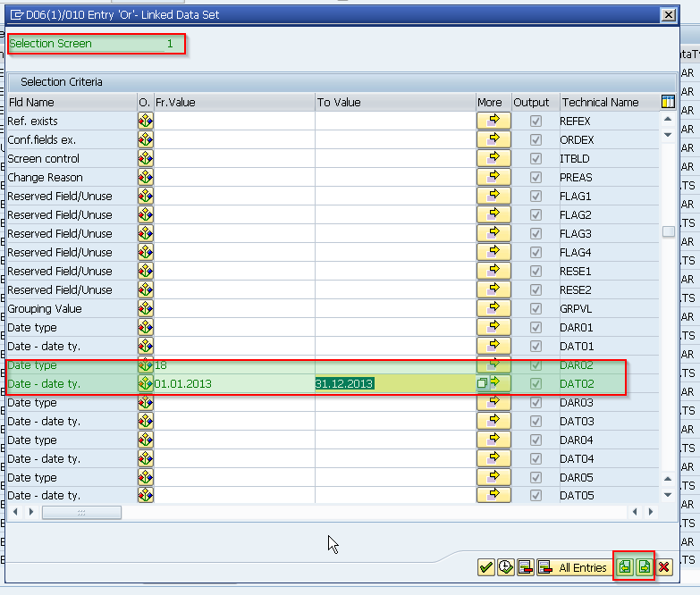Open More multiple selection for Screen control
This screenshot has width=700, height=595.
[493, 158]
